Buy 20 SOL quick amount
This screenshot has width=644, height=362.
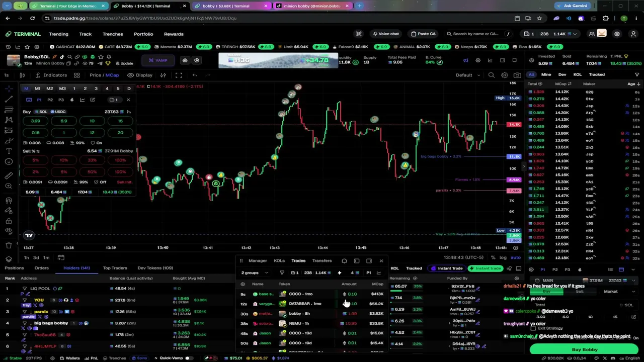coord(120,133)
